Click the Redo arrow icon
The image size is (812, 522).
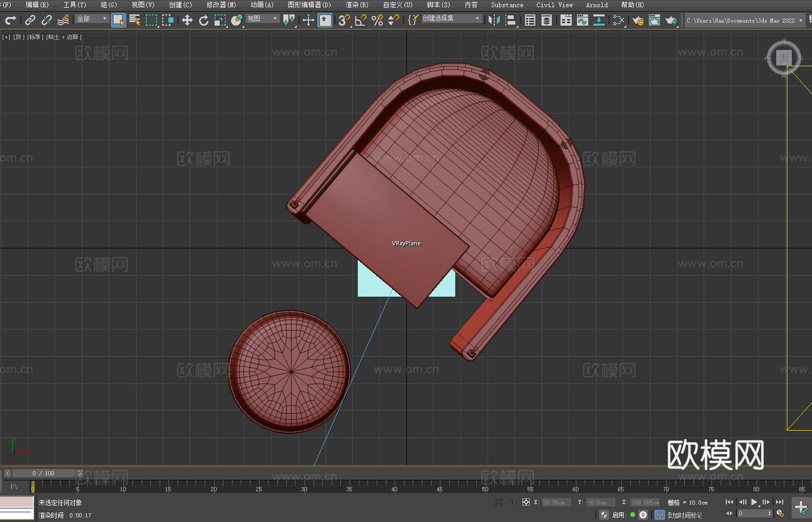coord(10,20)
